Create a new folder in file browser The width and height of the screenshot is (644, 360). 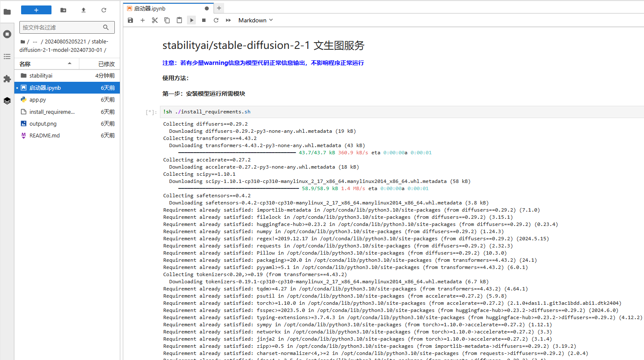point(63,10)
